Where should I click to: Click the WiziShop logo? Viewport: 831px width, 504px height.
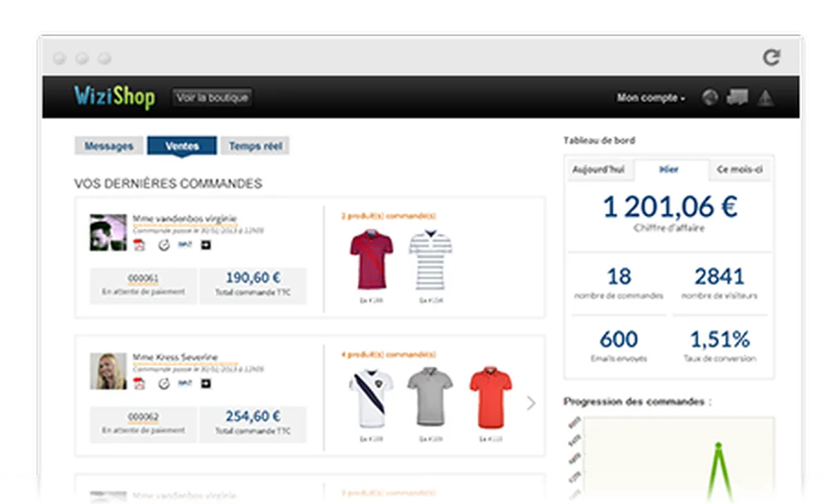(x=114, y=98)
